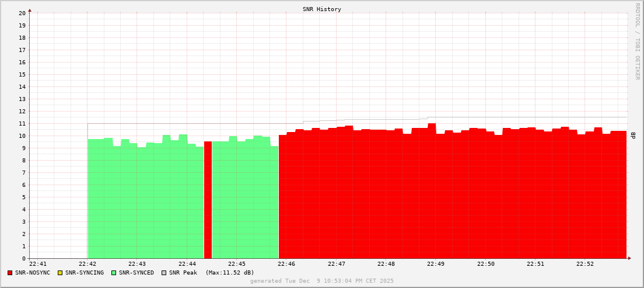Click the green SNR-SYNCED legend swatch
The width and height of the screenshot is (644, 288).
tap(114, 273)
